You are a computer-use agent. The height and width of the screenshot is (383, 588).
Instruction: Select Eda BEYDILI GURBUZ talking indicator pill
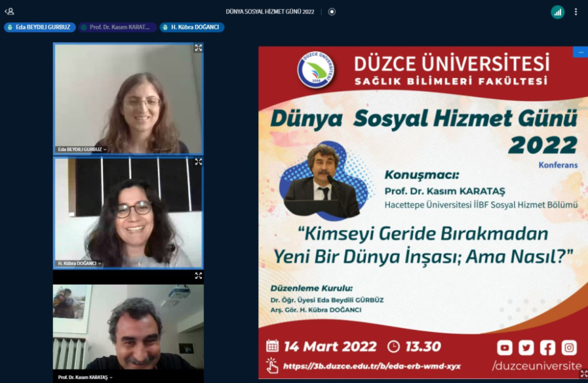tap(39, 27)
